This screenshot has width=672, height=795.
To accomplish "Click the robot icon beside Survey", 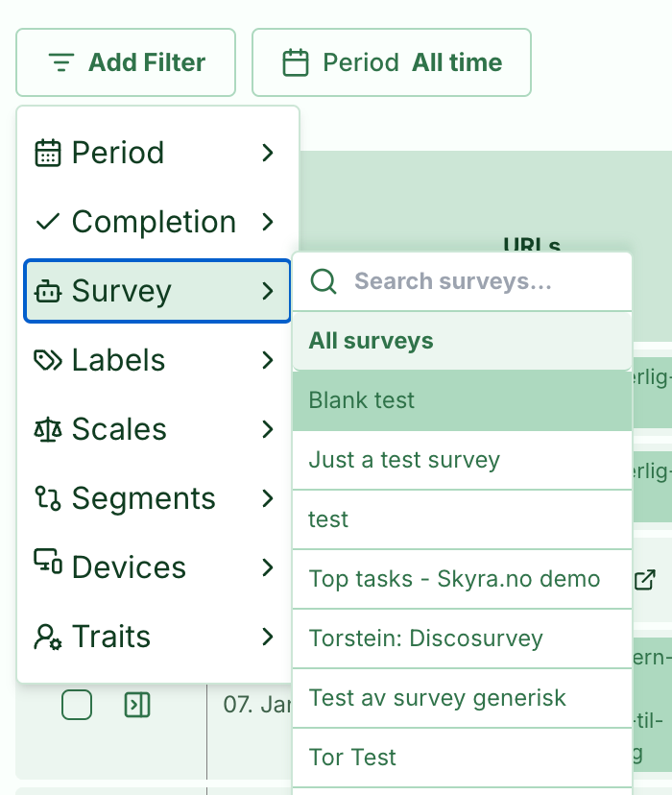I will click(48, 291).
